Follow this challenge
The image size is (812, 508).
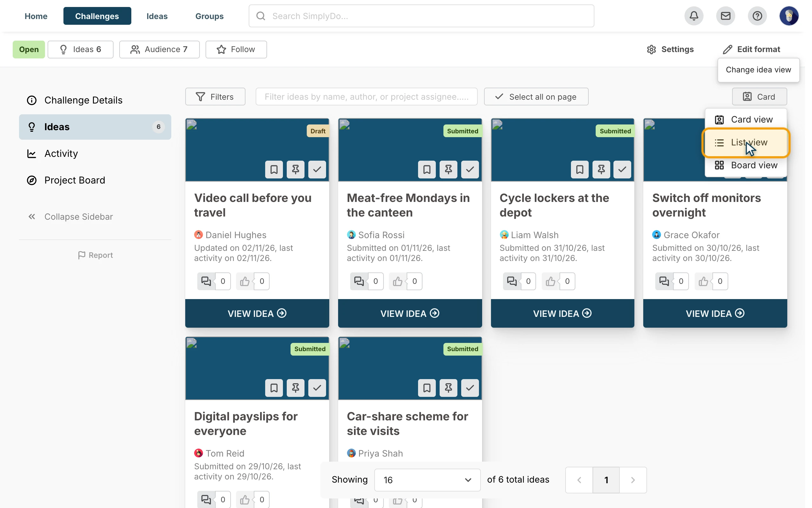click(236, 50)
